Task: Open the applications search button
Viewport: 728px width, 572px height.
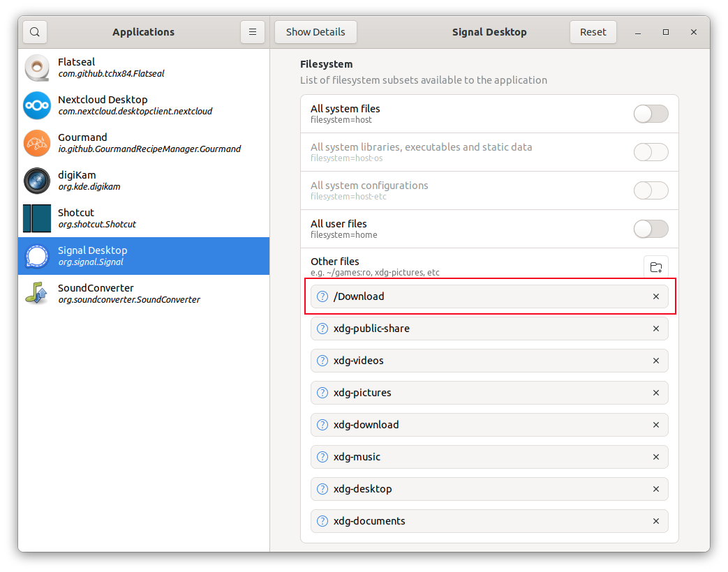Action: (x=35, y=32)
